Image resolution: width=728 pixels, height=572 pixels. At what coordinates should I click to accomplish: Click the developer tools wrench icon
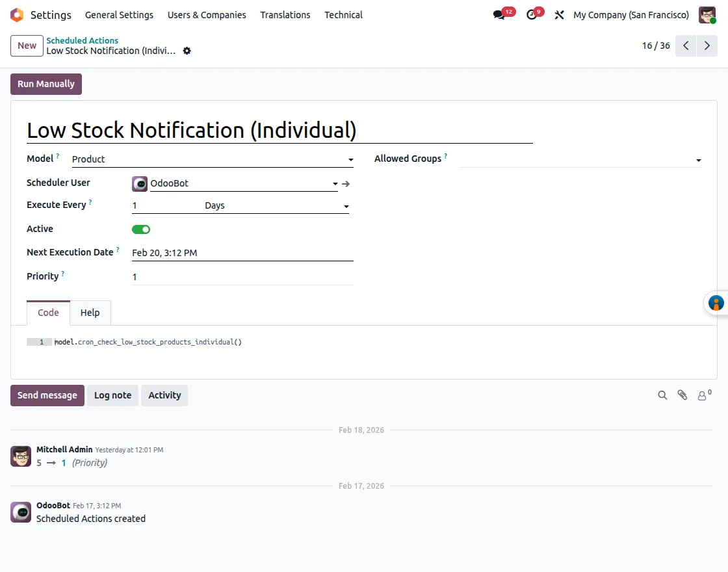[559, 15]
